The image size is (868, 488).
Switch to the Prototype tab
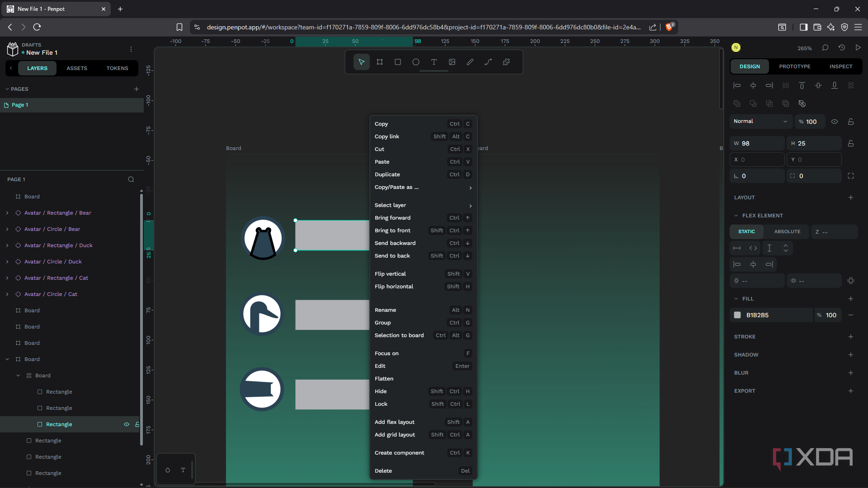click(795, 66)
